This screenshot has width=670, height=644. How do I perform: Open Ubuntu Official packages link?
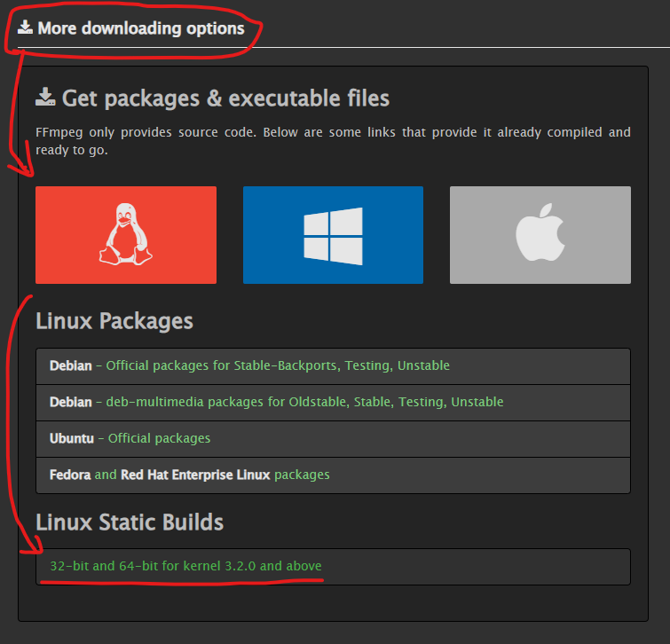click(159, 438)
